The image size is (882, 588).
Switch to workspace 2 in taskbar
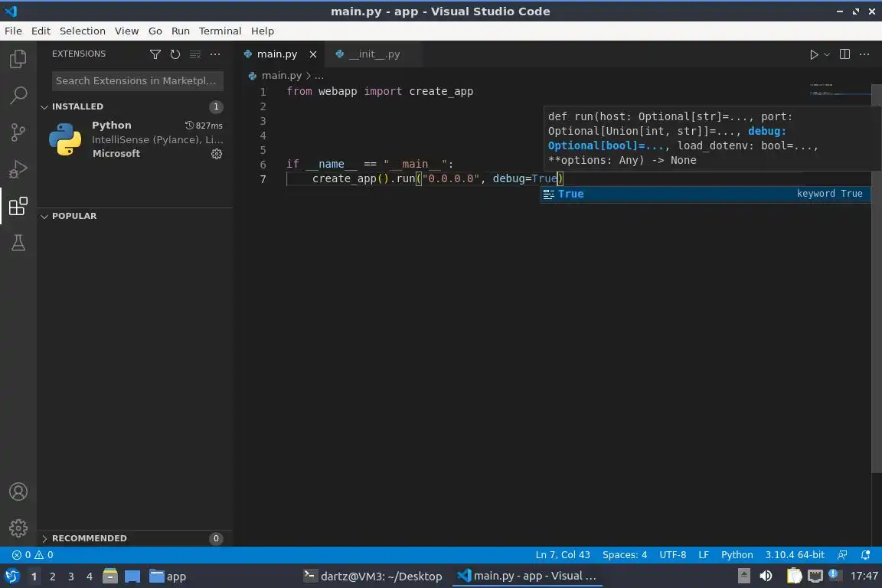(52, 577)
